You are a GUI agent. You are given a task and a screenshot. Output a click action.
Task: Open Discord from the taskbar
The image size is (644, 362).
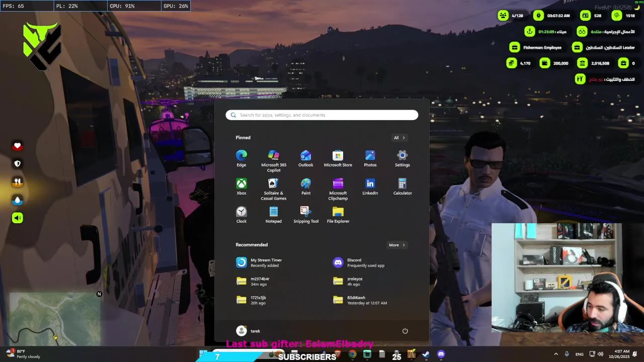pos(441,354)
